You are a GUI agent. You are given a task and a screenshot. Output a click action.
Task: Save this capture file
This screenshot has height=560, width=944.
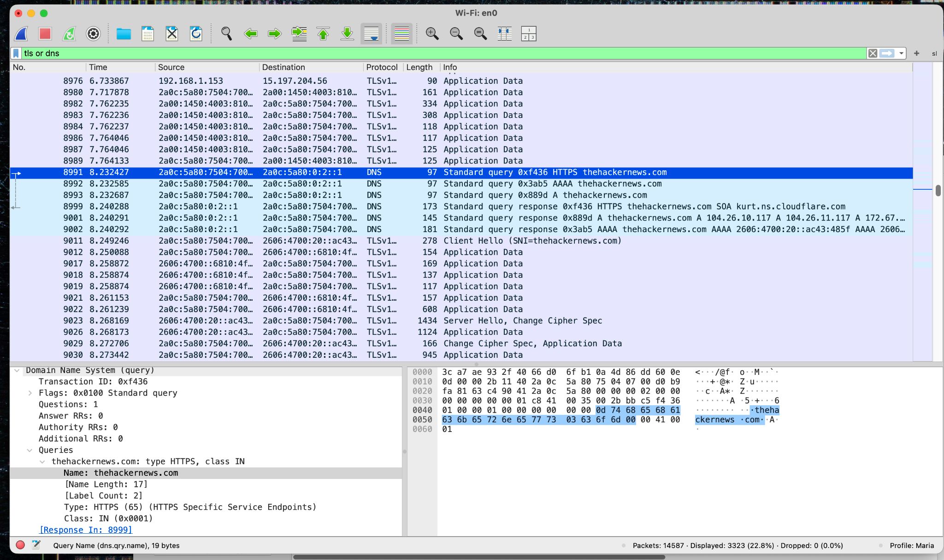(147, 34)
